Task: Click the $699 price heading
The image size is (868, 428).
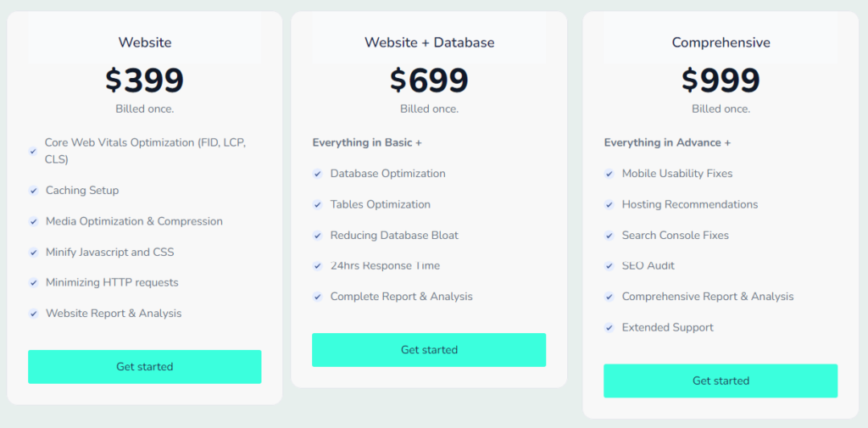Action: tap(429, 81)
